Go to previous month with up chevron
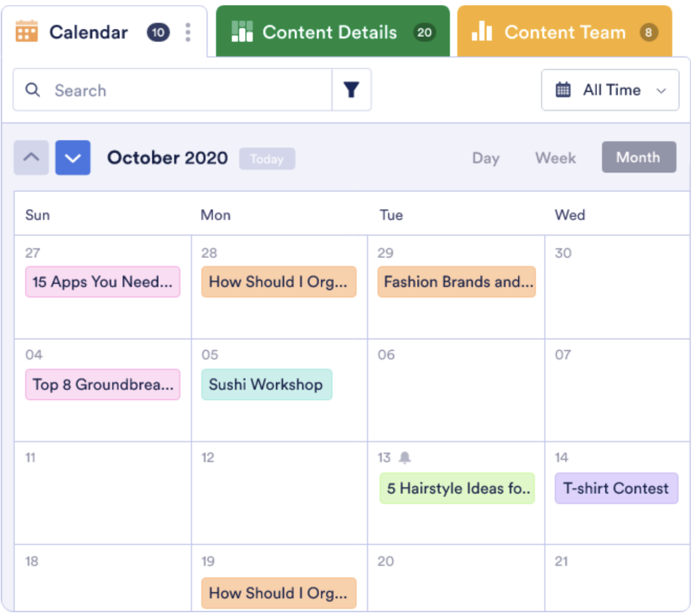Screen dimensions: 693x616 click(31, 157)
